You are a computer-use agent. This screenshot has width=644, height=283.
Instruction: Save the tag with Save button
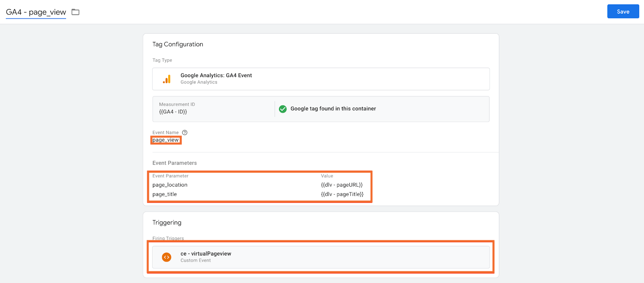coord(623,12)
